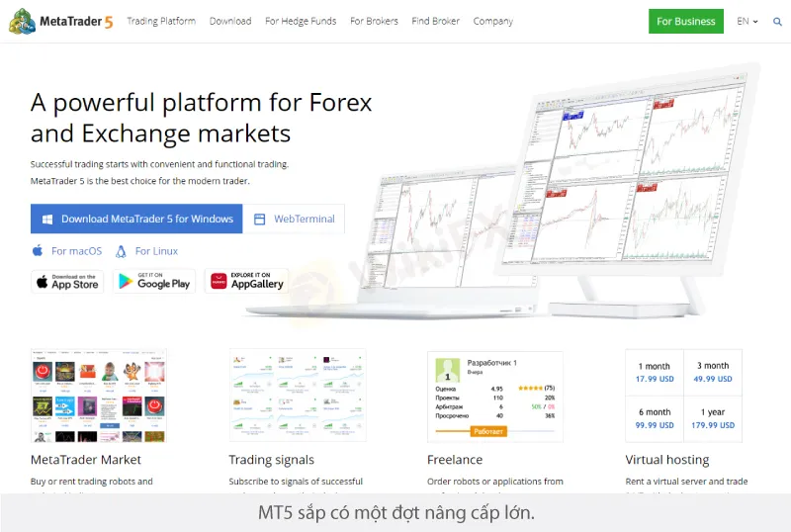Go to For Brokers page
791x532 pixels.
(x=375, y=21)
